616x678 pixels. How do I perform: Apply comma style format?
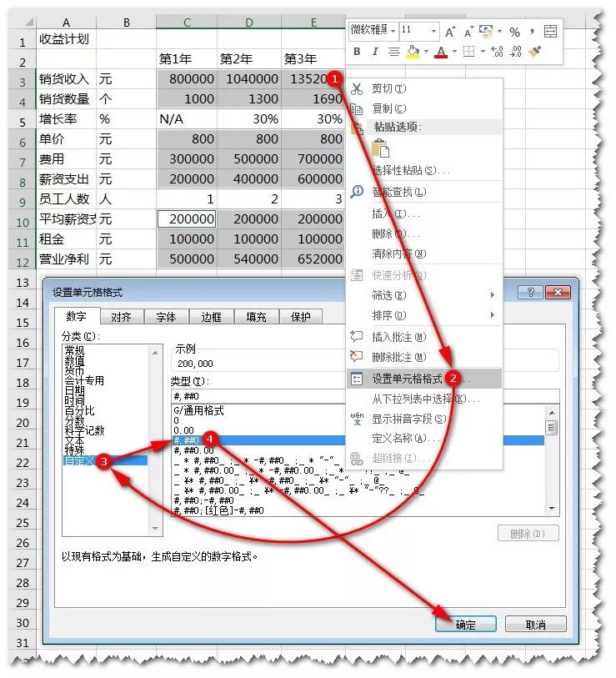532,31
